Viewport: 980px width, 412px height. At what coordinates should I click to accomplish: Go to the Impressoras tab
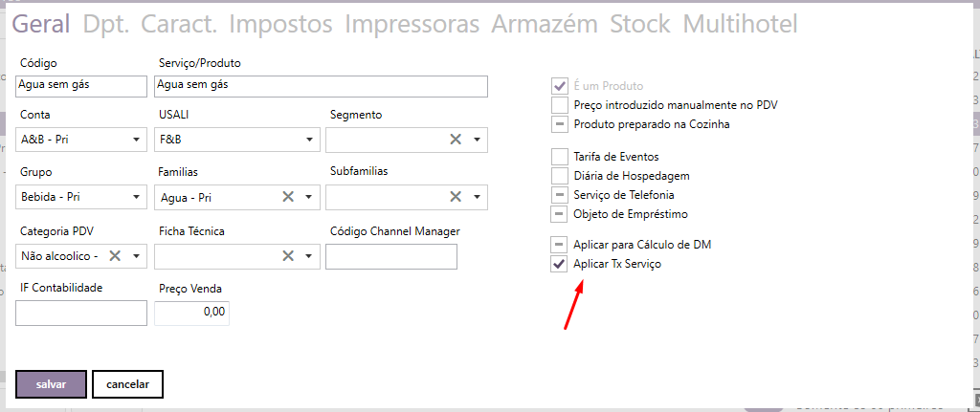(x=412, y=24)
